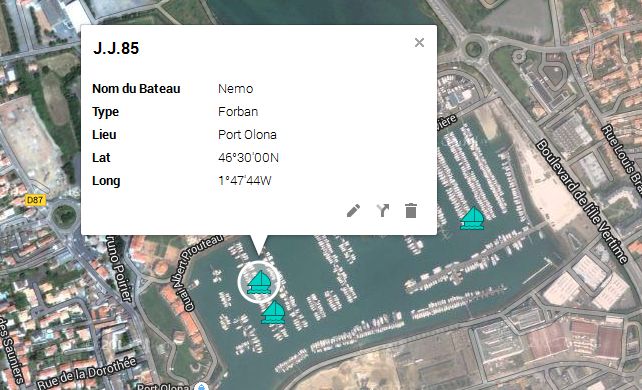Click the boat name value Nemo
The width and height of the screenshot is (642, 390).
235,89
